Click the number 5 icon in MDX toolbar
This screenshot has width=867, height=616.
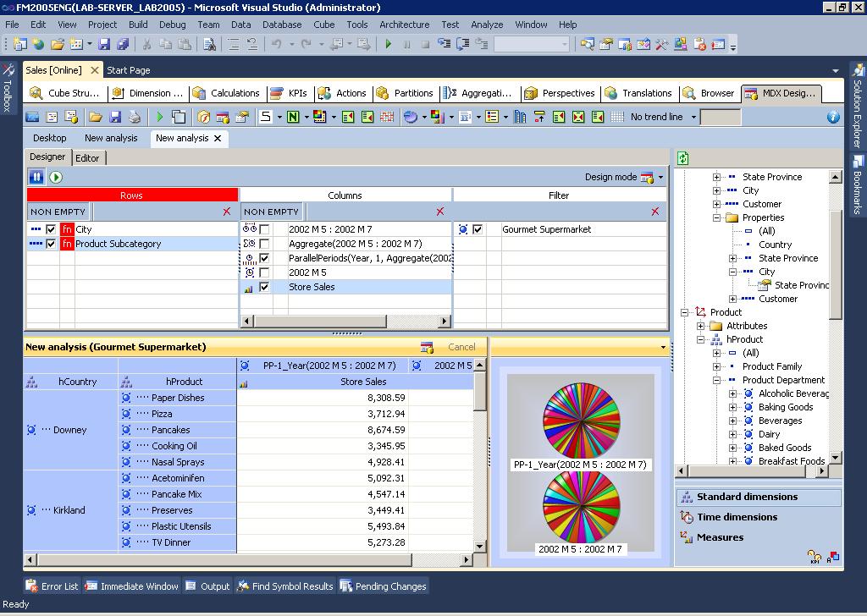[x=266, y=117]
